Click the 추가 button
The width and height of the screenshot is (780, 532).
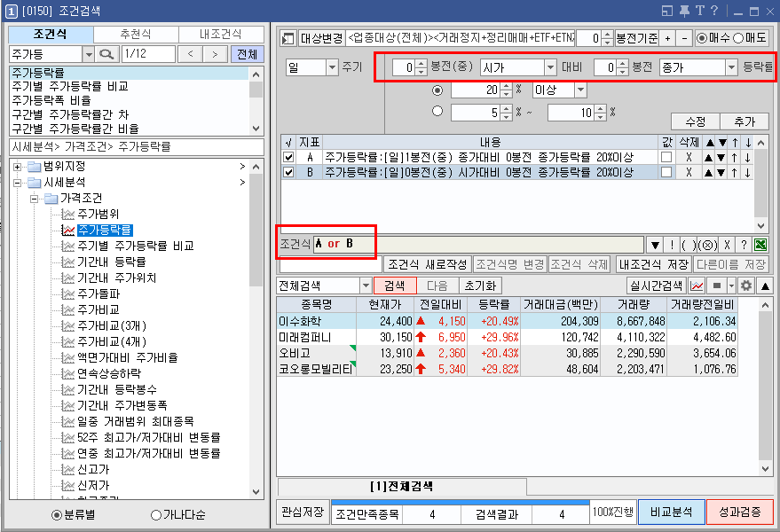coord(745,121)
